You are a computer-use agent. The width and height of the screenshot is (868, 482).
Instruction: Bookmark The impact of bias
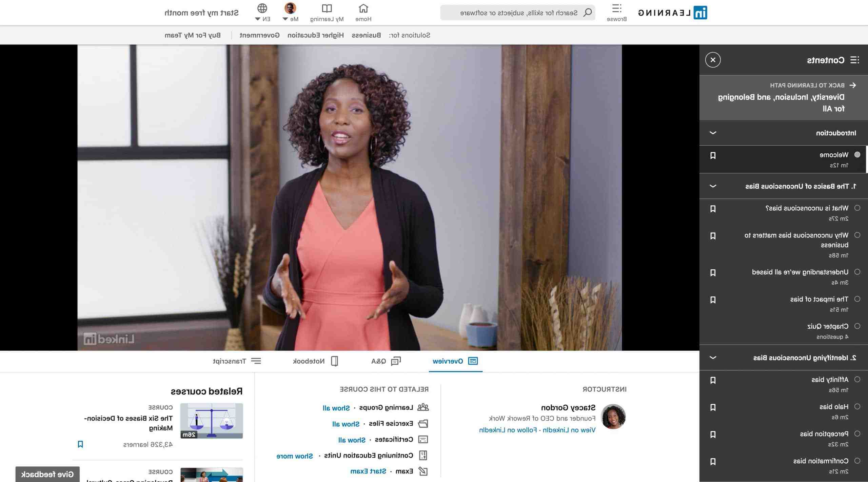click(x=713, y=300)
